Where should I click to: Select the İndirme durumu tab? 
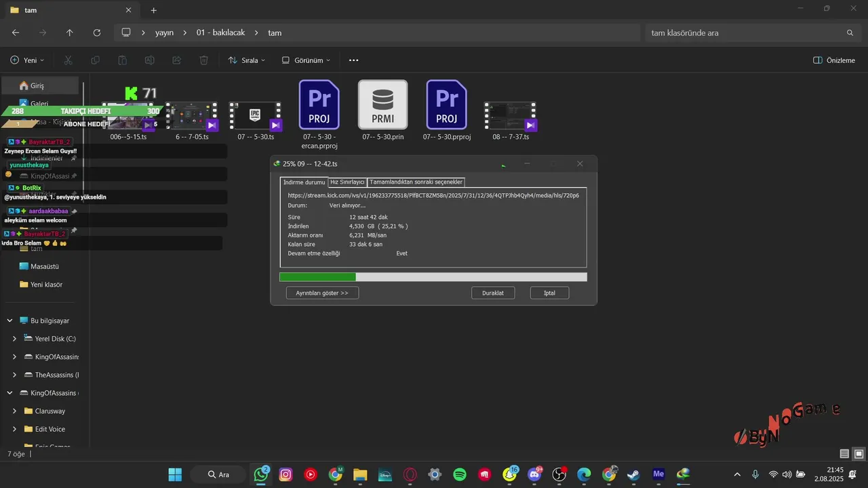[304, 182]
